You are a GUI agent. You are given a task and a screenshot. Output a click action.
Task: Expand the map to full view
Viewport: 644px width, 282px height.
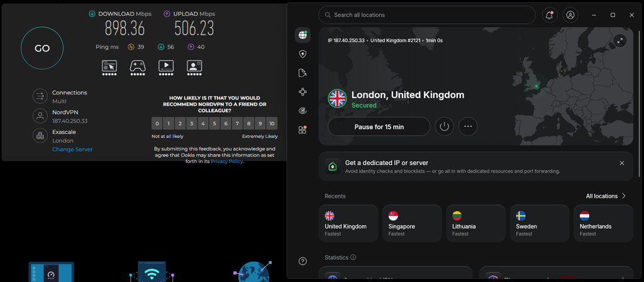click(620, 40)
